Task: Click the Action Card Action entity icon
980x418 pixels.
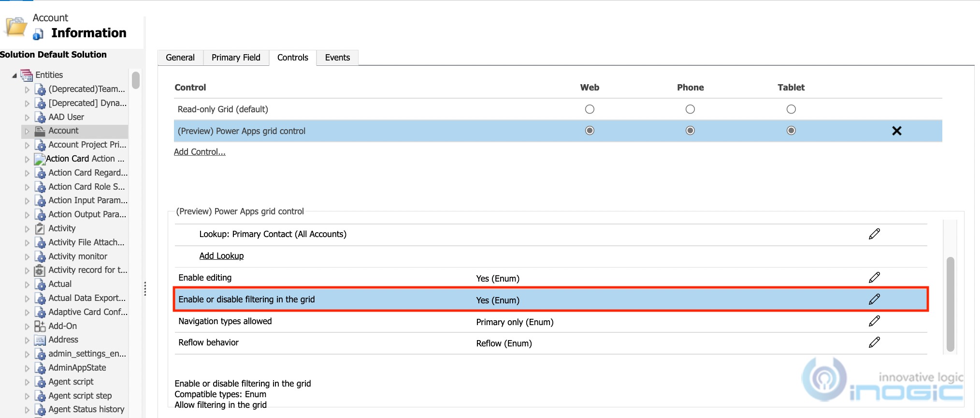Action: pyautogui.click(x=40, y=159)
